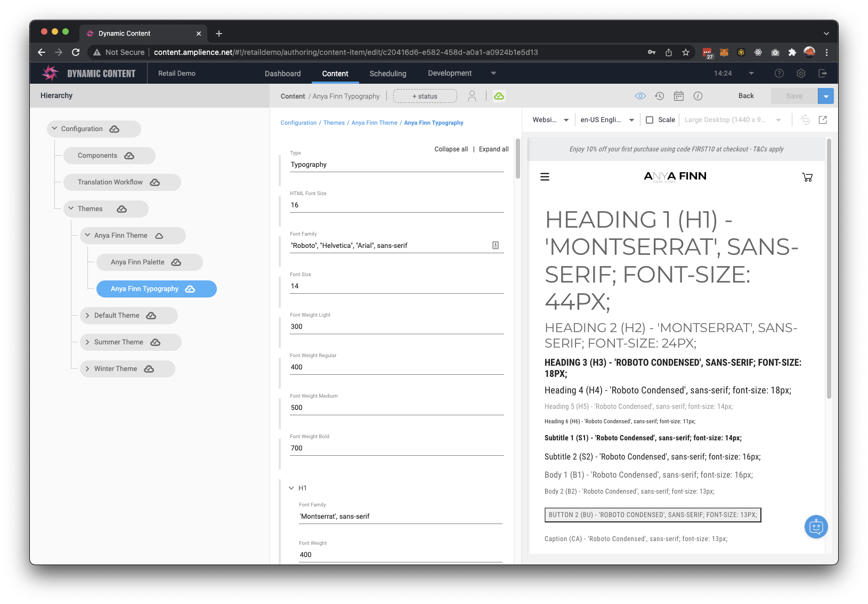
Task: Switch to the Dashboard tab
Action: pyautogui.click(x=282, y=74)
